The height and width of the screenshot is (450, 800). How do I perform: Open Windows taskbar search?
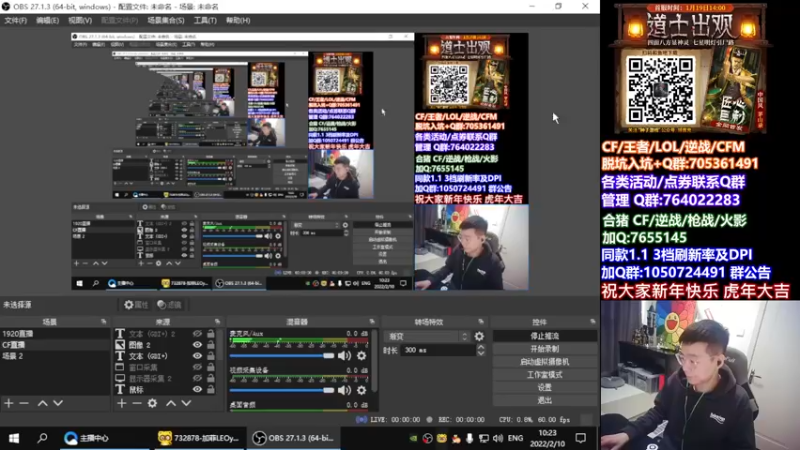[x=42, y=438]
